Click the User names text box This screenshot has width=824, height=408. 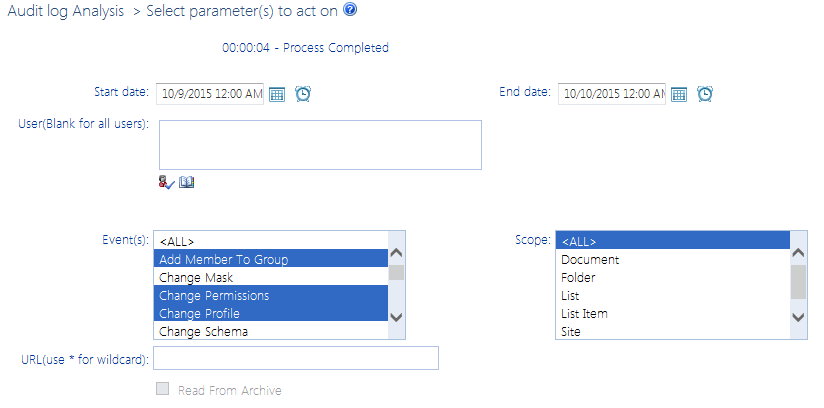(320, 145)
